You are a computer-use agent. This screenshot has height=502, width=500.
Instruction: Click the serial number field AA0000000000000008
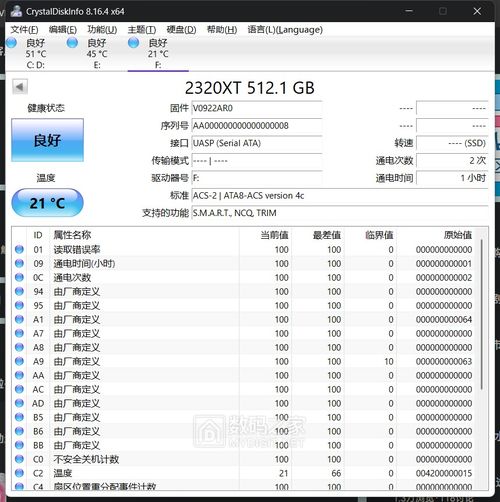(257, 126)
